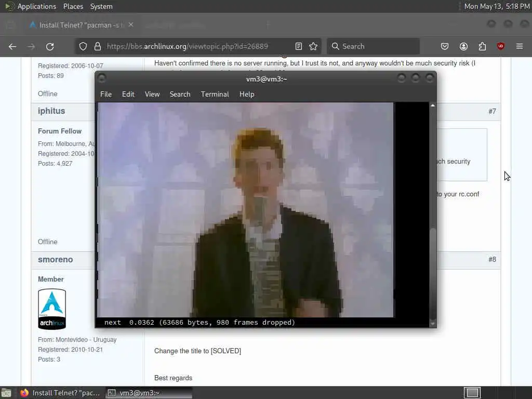The image size is (532, 399).
Task: Click the show desktop icon in taskbar
Action: click(x=6, y=393)
